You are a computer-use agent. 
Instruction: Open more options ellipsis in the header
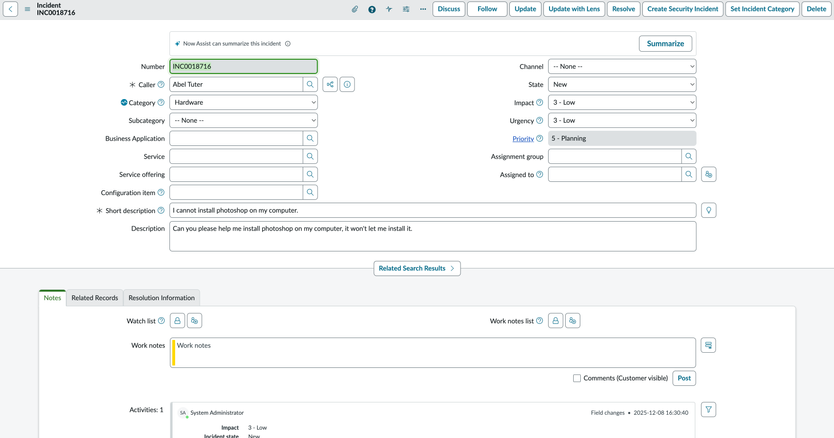(423, 9)
